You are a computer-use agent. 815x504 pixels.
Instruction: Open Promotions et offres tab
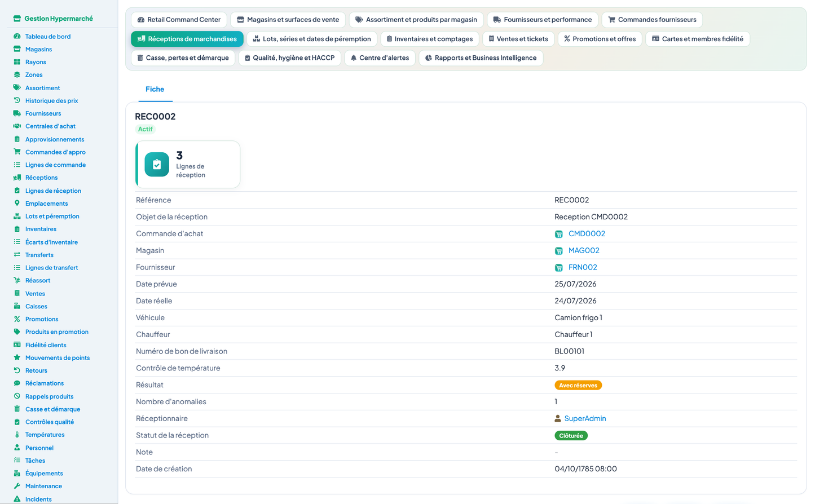[x=600, y=39]
